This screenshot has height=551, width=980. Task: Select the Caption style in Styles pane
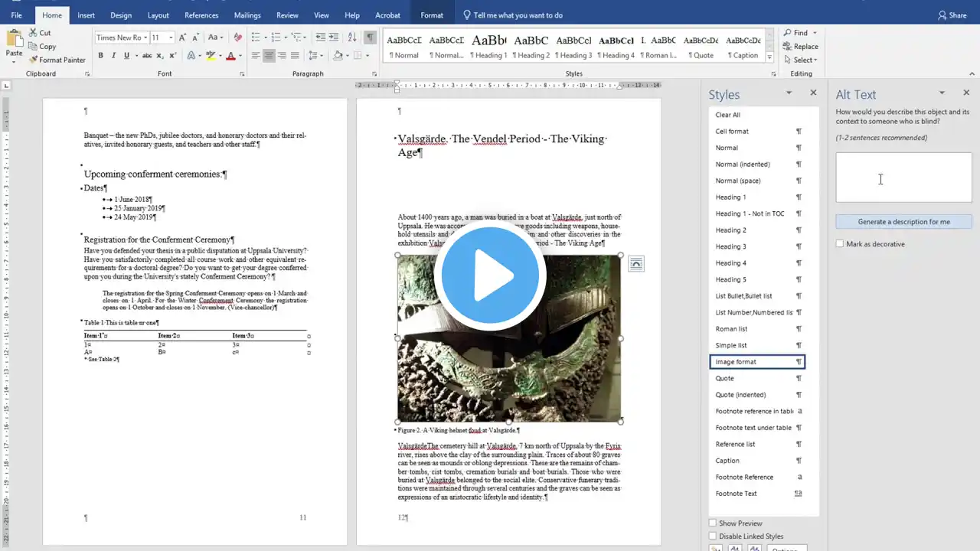pos(727,461)
